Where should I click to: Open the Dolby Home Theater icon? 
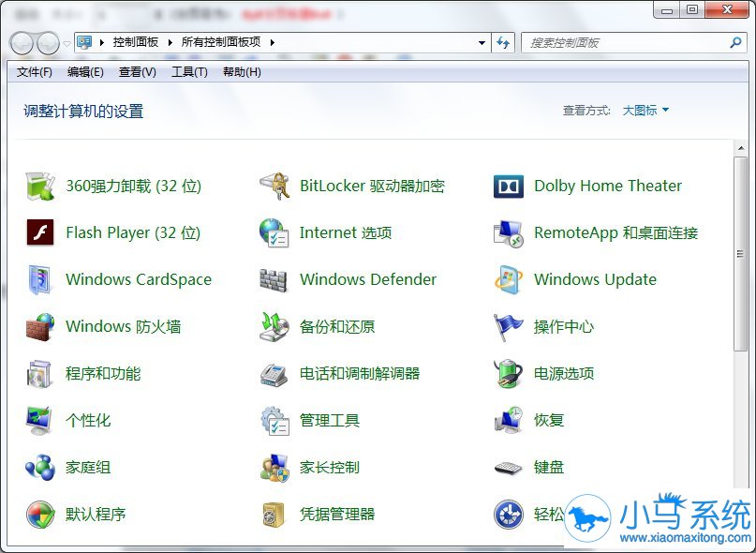click(x=508, y=187)
